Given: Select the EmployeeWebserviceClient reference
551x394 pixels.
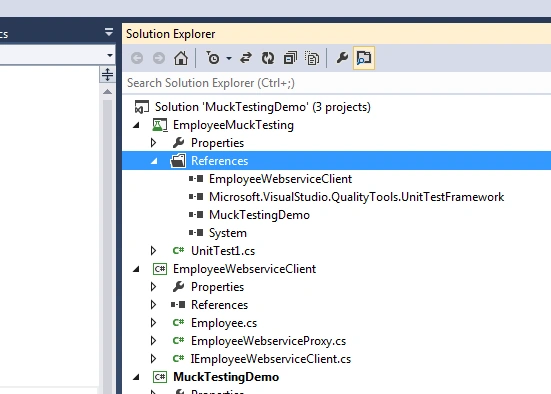Looking at the screenshot, I should tap(280, 179).
